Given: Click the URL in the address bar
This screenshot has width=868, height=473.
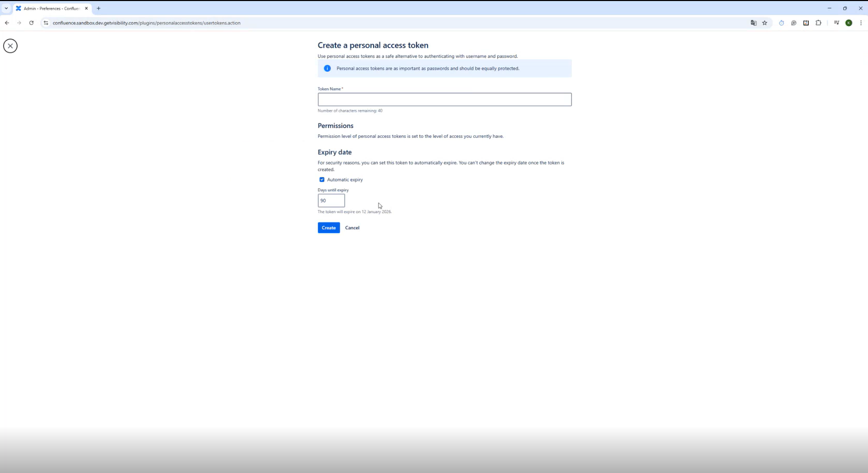Looking at the screenshot, I should point(146,23).
